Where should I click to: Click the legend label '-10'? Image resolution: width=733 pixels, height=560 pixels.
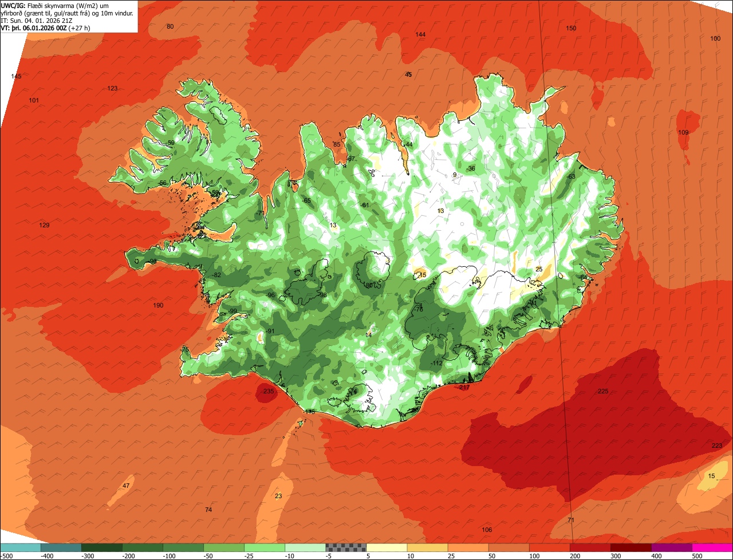[x=290, y=556]
